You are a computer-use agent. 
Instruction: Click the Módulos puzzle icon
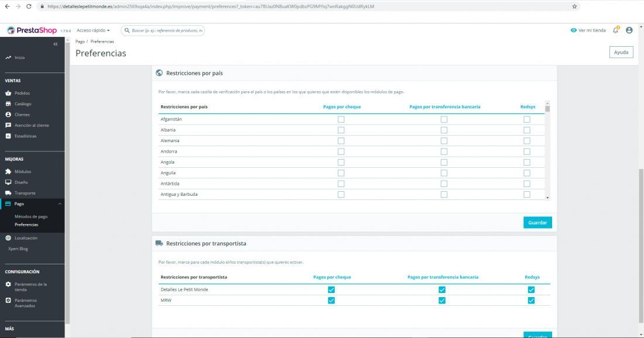click(x=8, y=171)
